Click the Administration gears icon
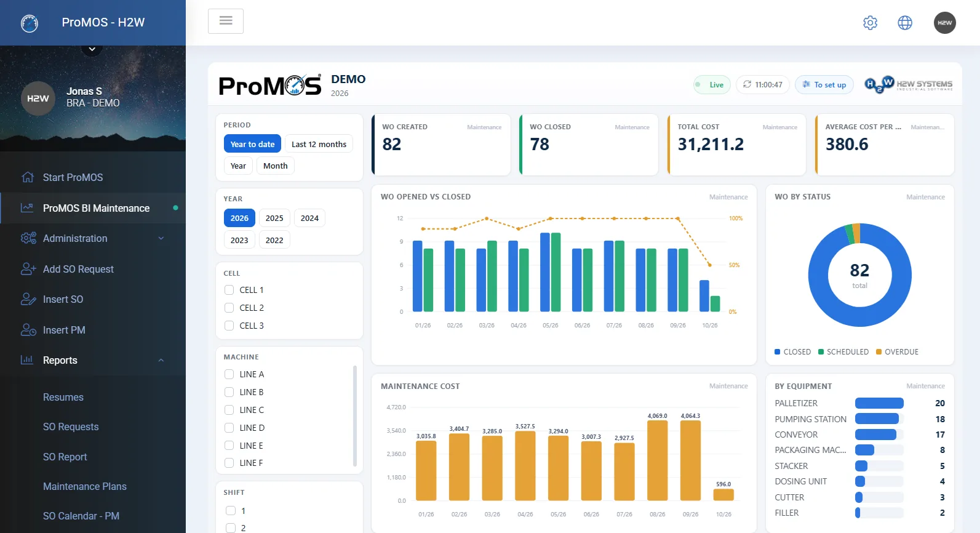The width and height of the screenshot is (980, 533). [28, 238]
